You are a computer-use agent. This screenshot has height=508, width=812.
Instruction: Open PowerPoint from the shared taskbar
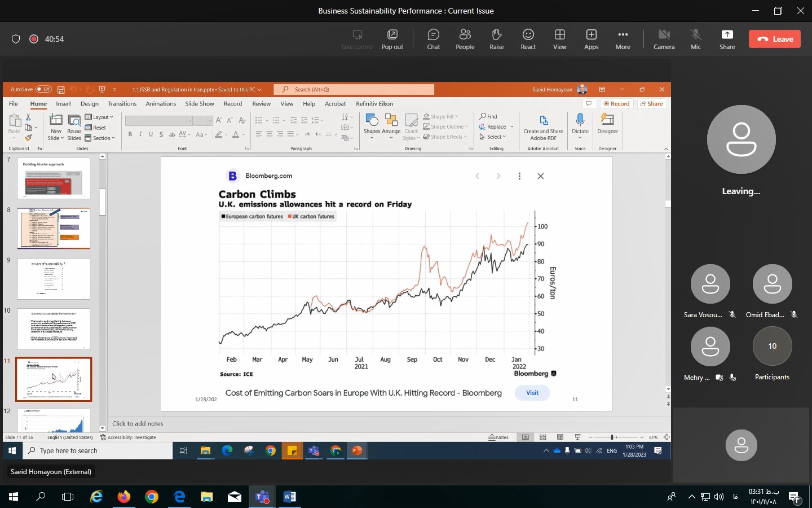(357, 450)
